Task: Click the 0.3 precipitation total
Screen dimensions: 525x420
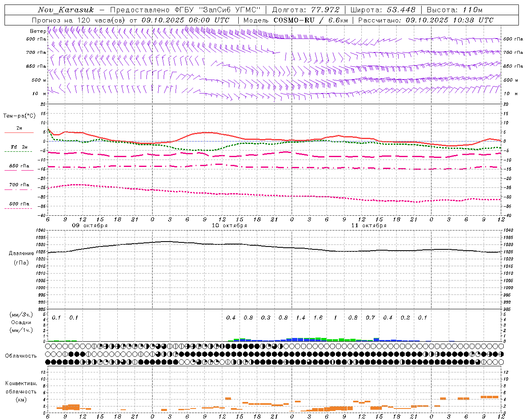Action: (x=266, y=317)
